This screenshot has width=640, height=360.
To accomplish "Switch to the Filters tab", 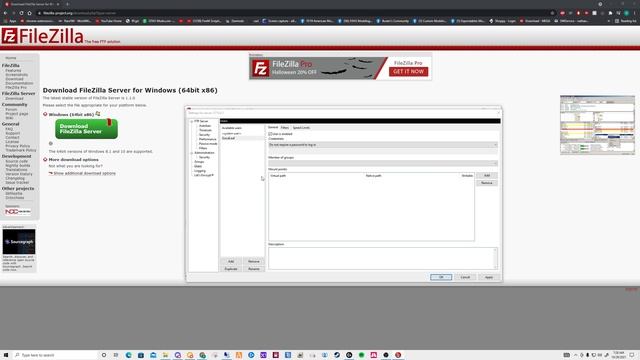I will (284, 128).
